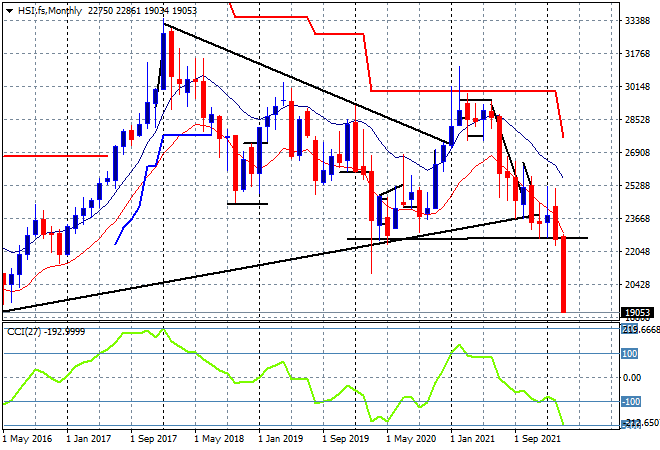Click the 22048 price axis label
Viewport: 660px width, 450px height.
[638, 252]
